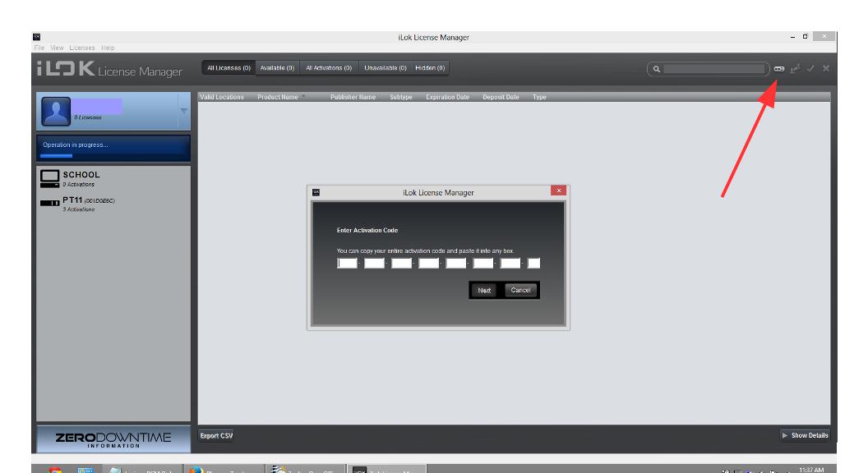
Task: Expand details via the Show Details triangle
Action: pos(785,436)
